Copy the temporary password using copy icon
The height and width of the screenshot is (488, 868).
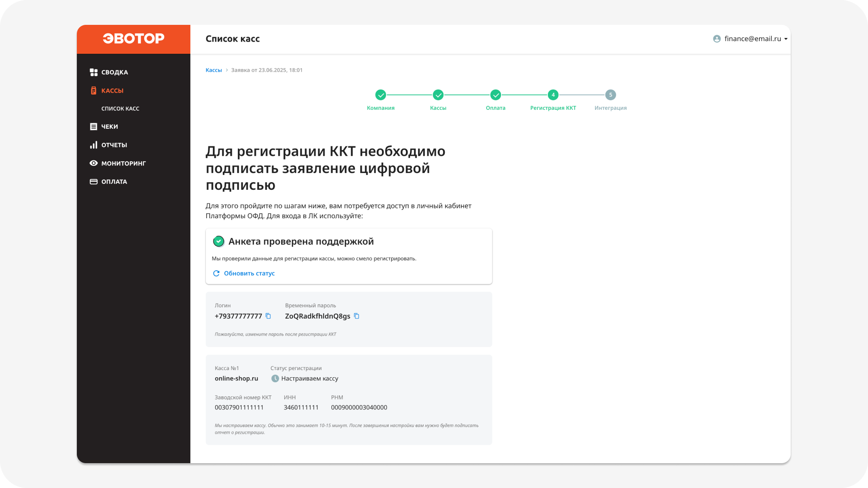356,316
